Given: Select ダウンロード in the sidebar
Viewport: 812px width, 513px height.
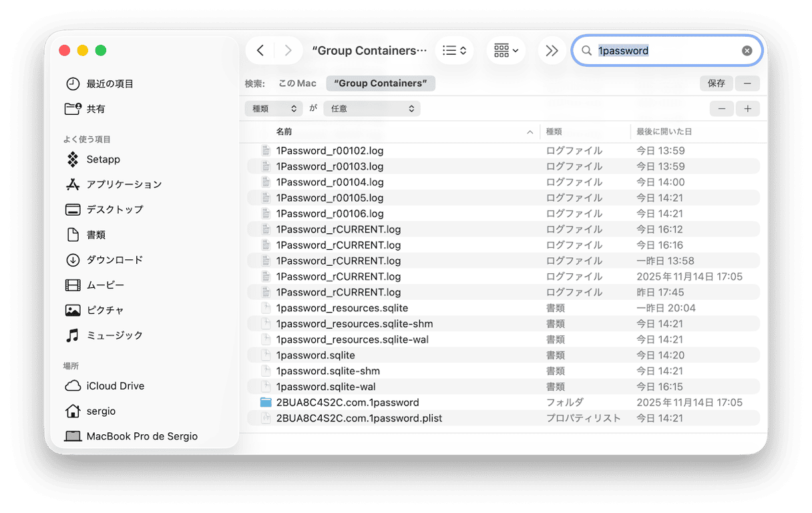Looking at the screenshot, I should (x=114, y=260).
